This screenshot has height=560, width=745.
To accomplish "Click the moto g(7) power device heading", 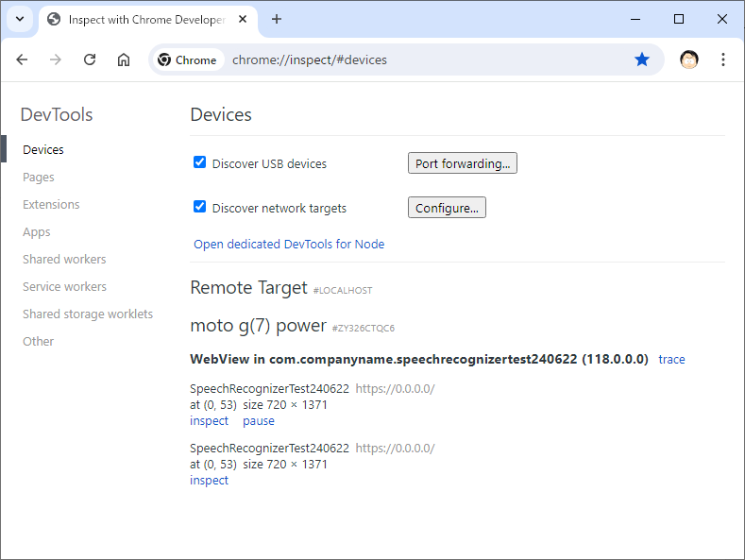I will [x=258, y=326].
